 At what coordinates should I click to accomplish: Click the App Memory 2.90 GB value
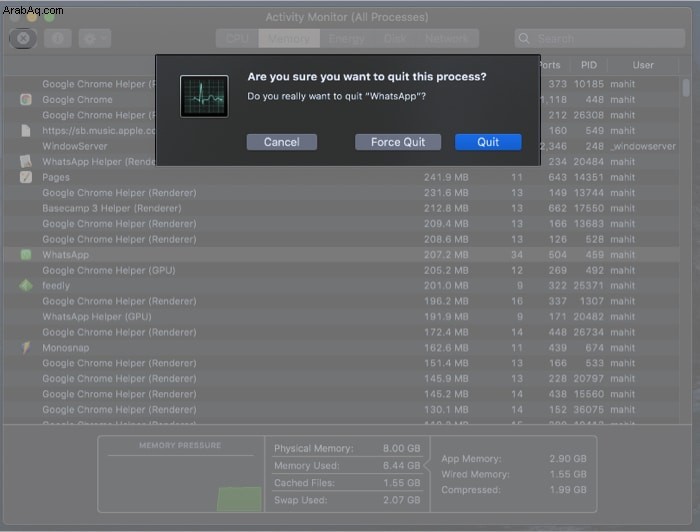568,459
